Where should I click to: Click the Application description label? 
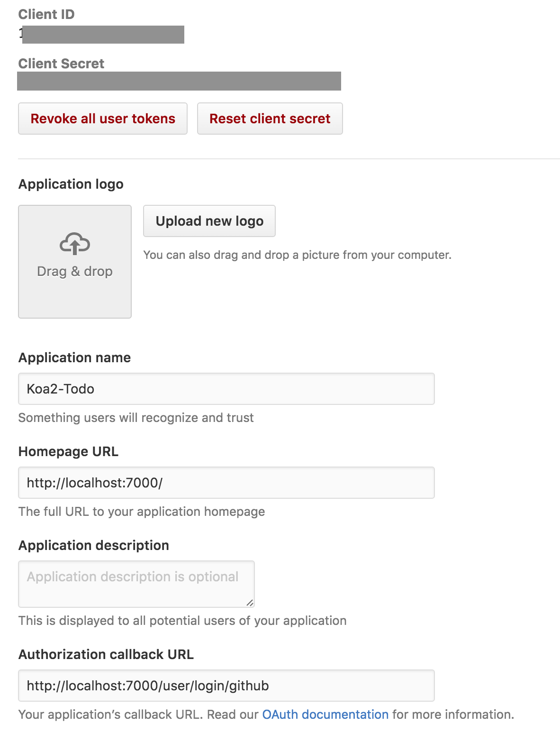(x=94, y=545)
